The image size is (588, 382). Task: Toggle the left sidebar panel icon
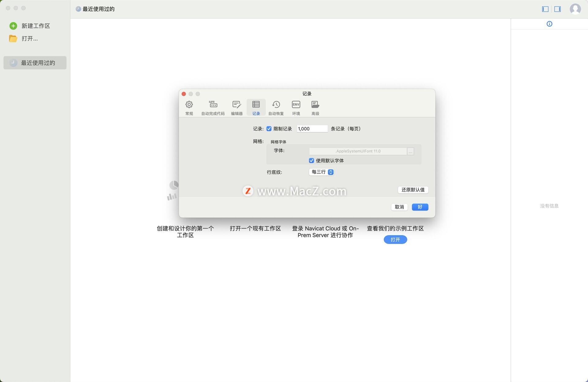tap(545, 9)
